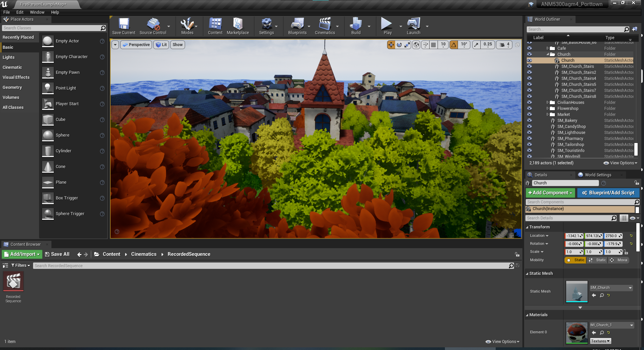Open the Window menu
644x350 pixels.
click(x=37, y=12)
